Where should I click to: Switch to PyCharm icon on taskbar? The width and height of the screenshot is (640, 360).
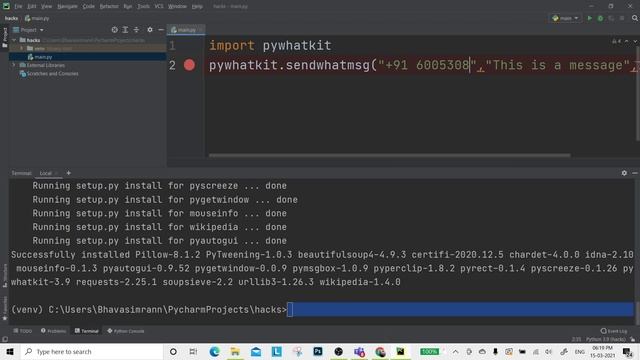[400, 351]
